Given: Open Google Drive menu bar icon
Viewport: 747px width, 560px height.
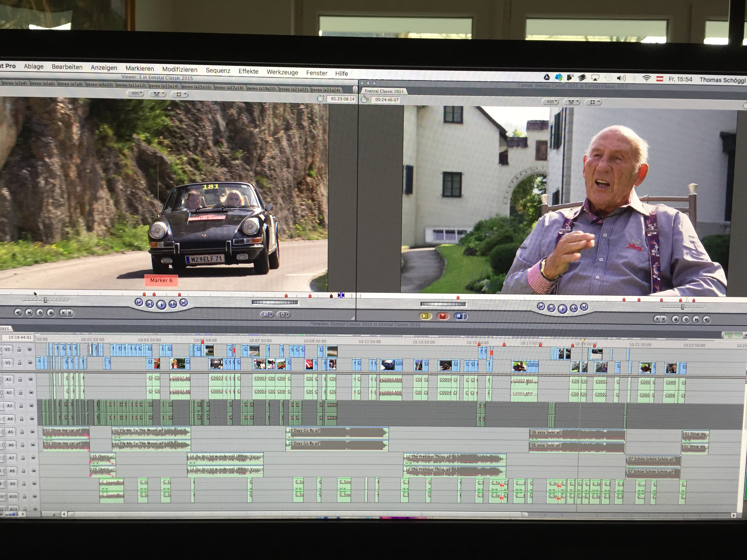Looking at the screenshot, I should [x=547, y=77].
